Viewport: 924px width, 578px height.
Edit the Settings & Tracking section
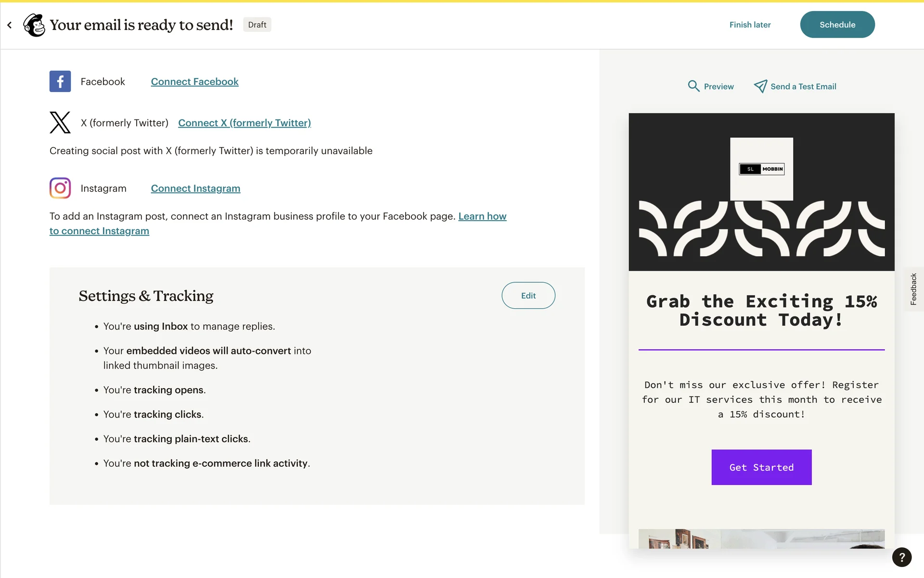[528, 296]
